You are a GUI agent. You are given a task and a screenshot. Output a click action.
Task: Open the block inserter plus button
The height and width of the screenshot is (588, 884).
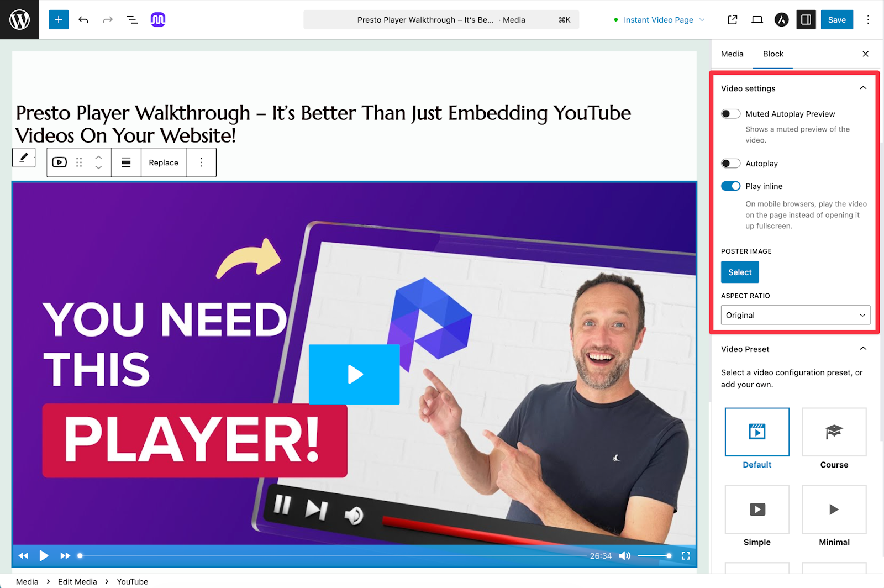(x=59, y=20)
